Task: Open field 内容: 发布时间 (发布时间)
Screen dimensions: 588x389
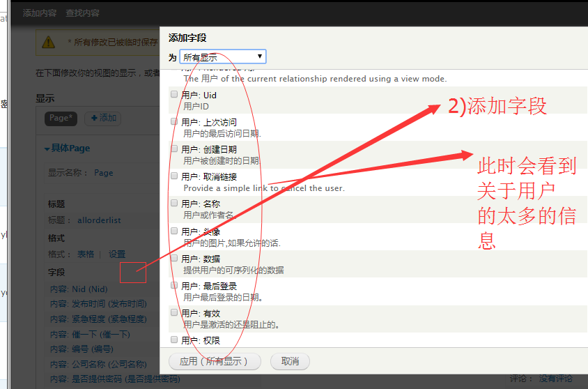Action: point(99,304)
